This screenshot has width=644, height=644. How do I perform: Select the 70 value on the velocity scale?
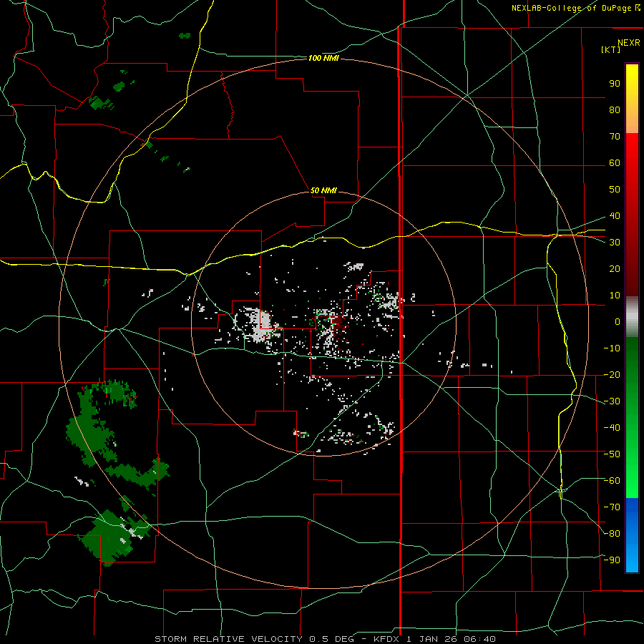coord(615,137)
